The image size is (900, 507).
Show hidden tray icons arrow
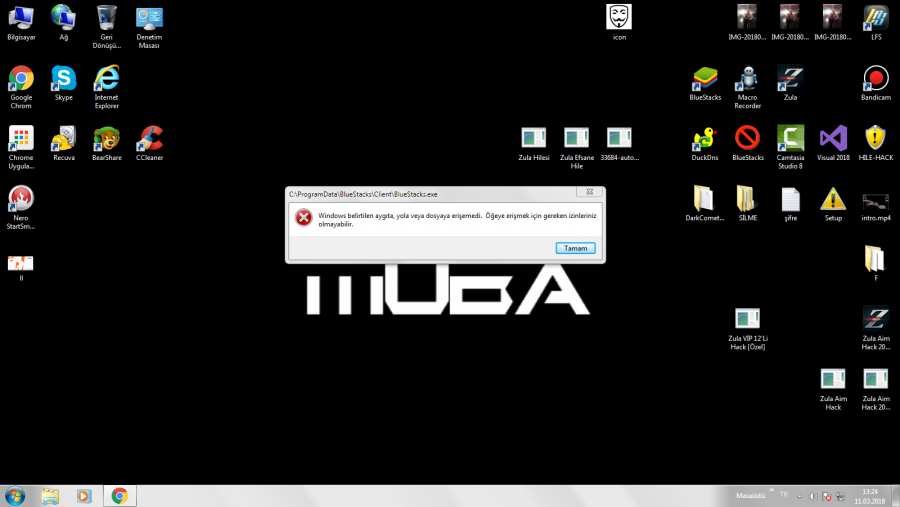pyautogui.click(x=800, y=496)
